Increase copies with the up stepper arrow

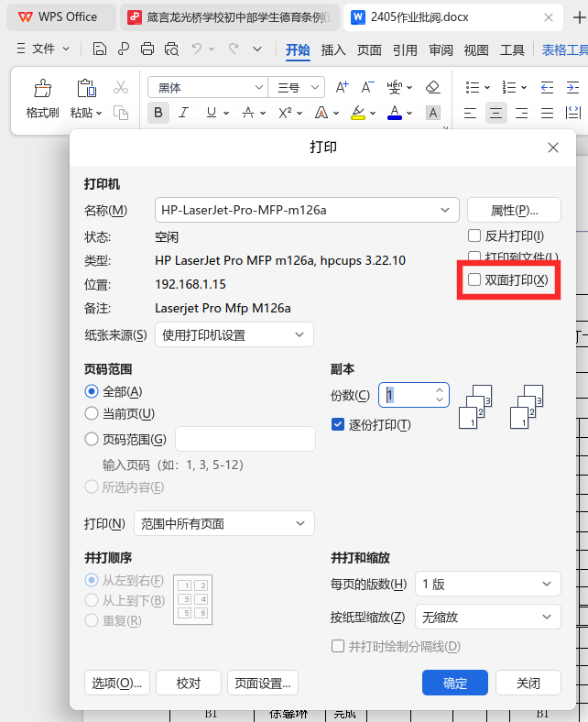[x=440, y=390]
